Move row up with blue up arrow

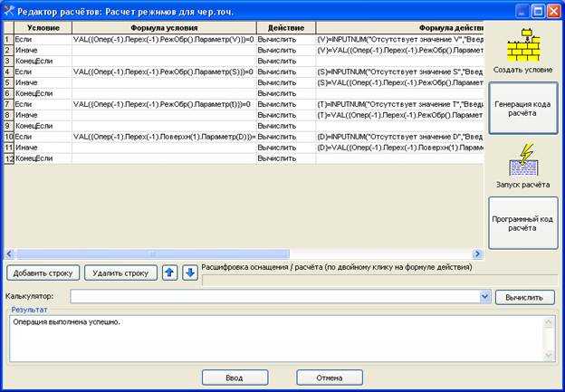169,273
